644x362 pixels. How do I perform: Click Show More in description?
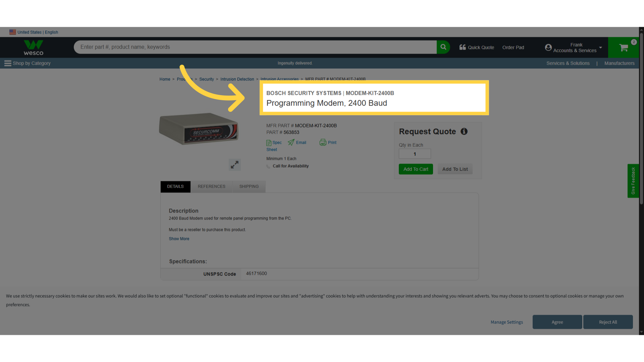pyautogui.click(x=179, y=239)
